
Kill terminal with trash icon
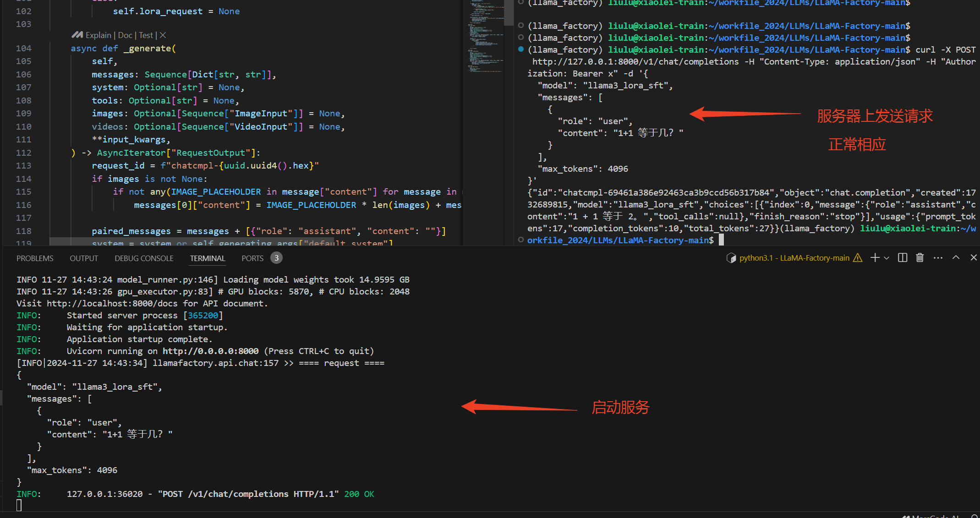pos(920,258)
